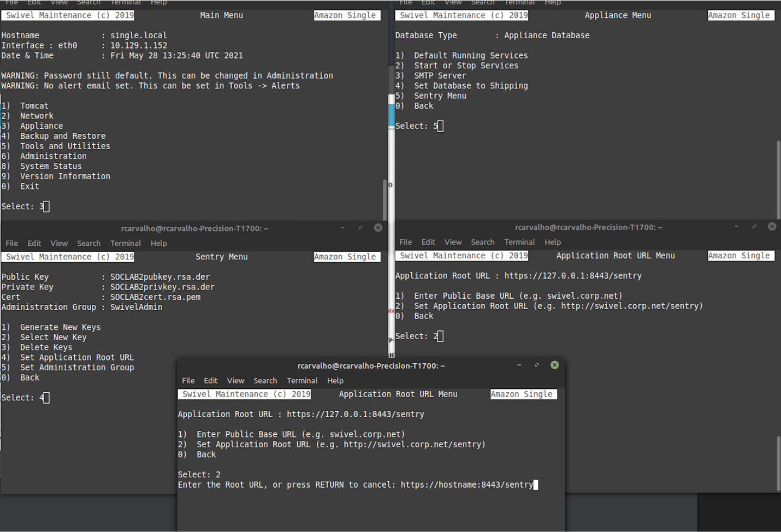The width and height of the screenshot is (781, 532).
Task: Click 'Default Running Services' in Appliance Menu
Action: tap(471, 56)
